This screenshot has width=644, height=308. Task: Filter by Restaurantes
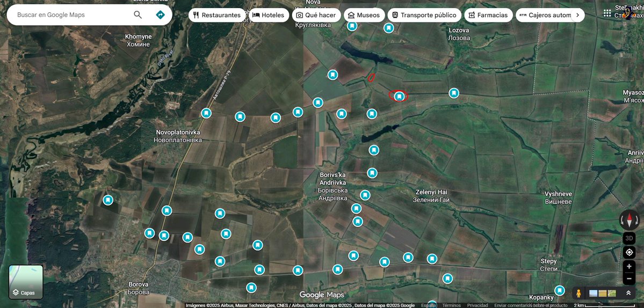pos(217,15)
